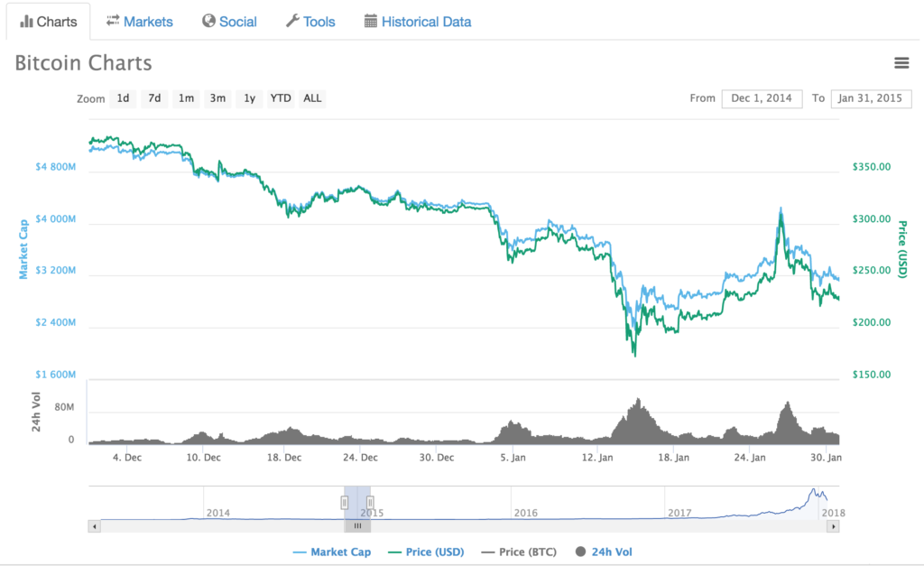Viewport: 924px width, 566px height.
Task: Click the navigator scrollbar thumb
Action: 357,526
